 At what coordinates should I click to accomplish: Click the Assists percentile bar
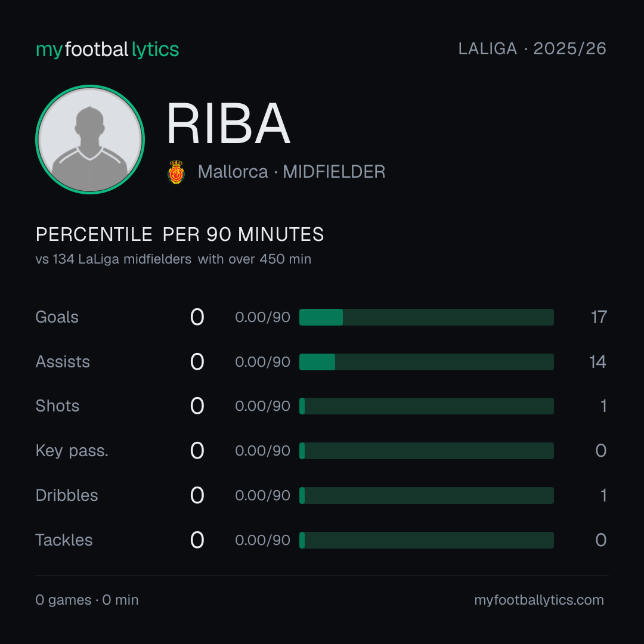coord(426,362)
